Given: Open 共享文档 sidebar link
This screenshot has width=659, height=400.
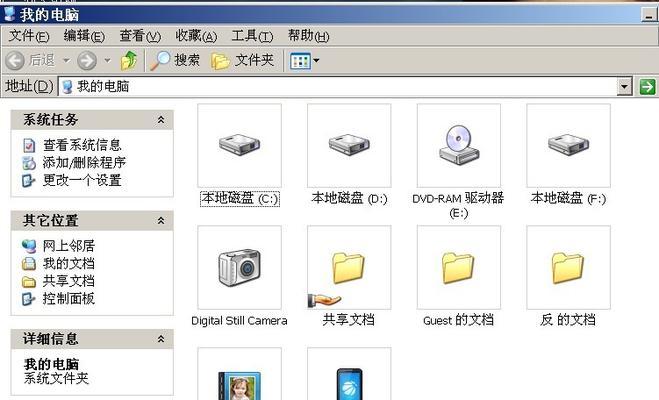Looking at the screenshot, I should [69, 281].
